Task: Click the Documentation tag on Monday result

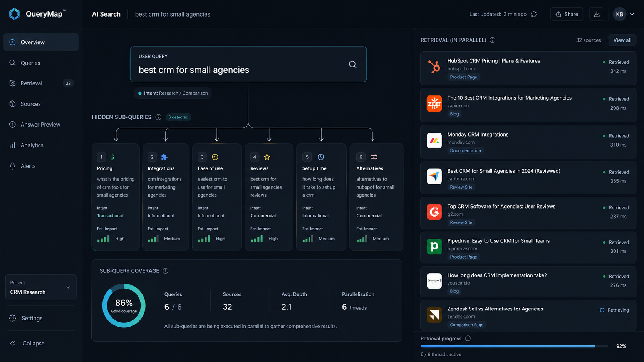Action: 465,151
